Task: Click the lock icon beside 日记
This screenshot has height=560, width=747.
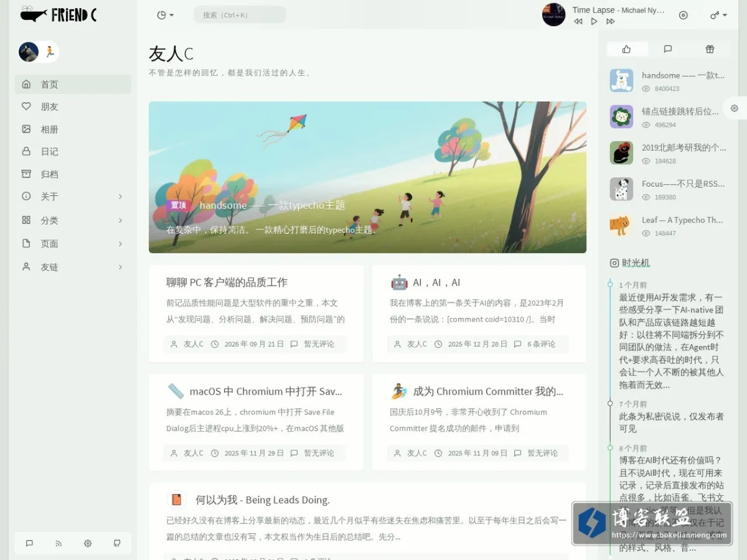Action: 26,151
